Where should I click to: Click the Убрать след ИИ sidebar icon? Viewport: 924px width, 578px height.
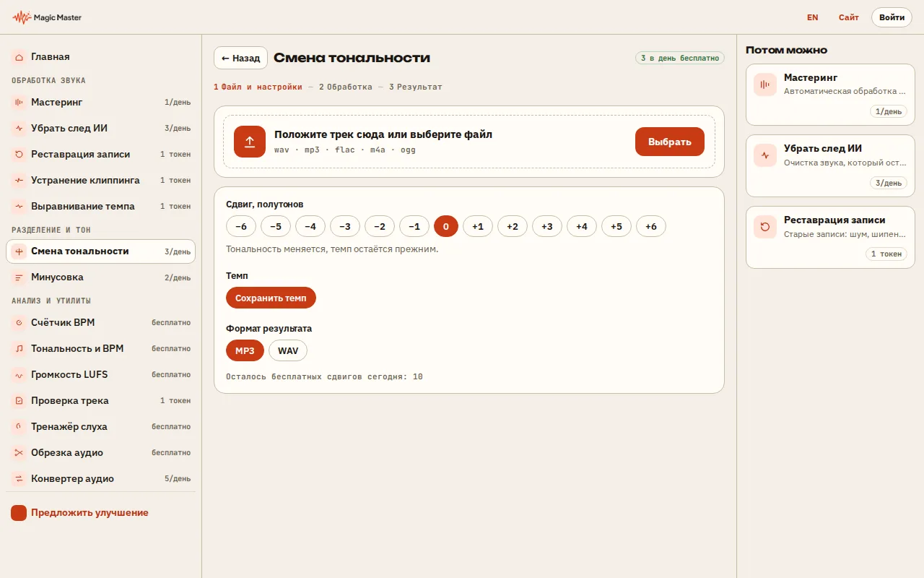point(19,129)
